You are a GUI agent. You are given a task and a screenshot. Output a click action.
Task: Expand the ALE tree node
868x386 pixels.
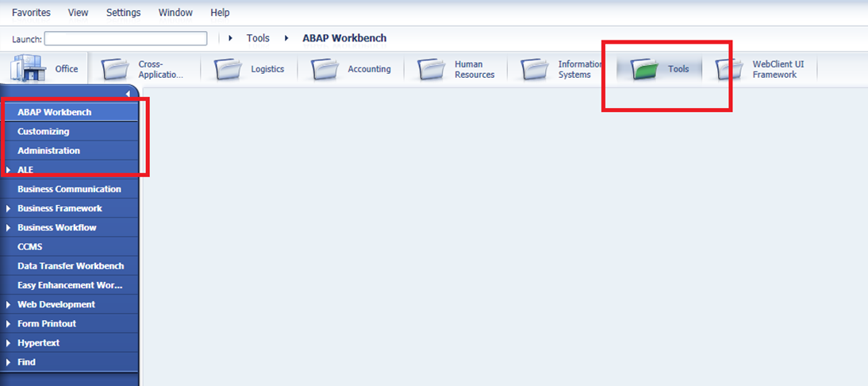tap(8, 169)
